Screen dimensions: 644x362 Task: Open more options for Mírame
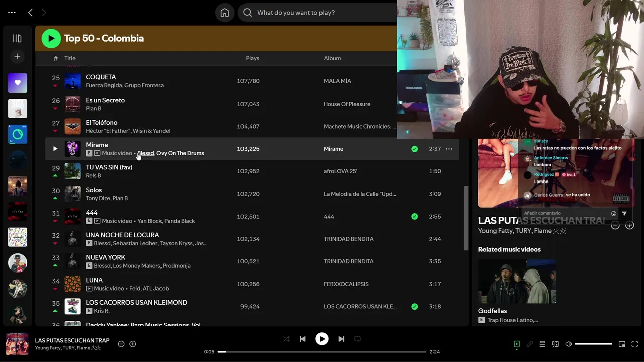tap(449, 149)
